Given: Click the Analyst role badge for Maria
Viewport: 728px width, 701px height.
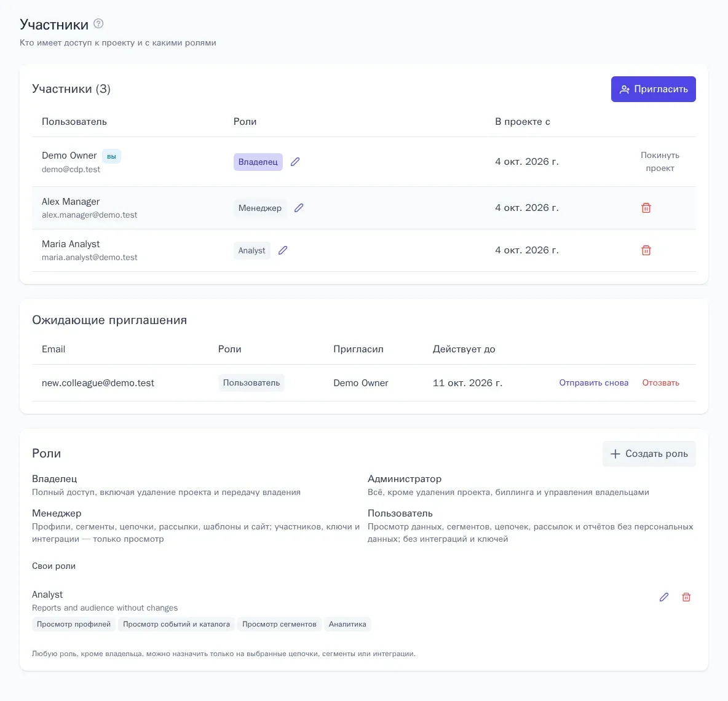Looking at the screenshot, I should point(251,251).
